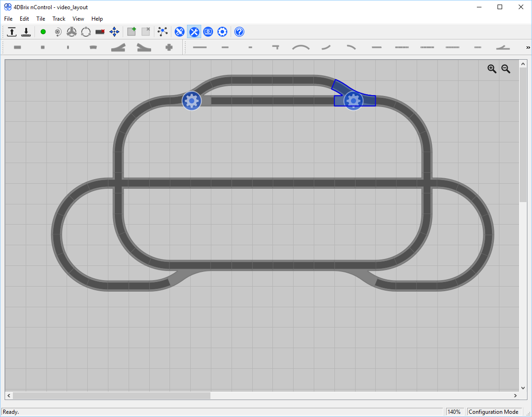Click the download layout icon
Screen dimensions: 532x417
pyautogui.click(x=26, y=32)
